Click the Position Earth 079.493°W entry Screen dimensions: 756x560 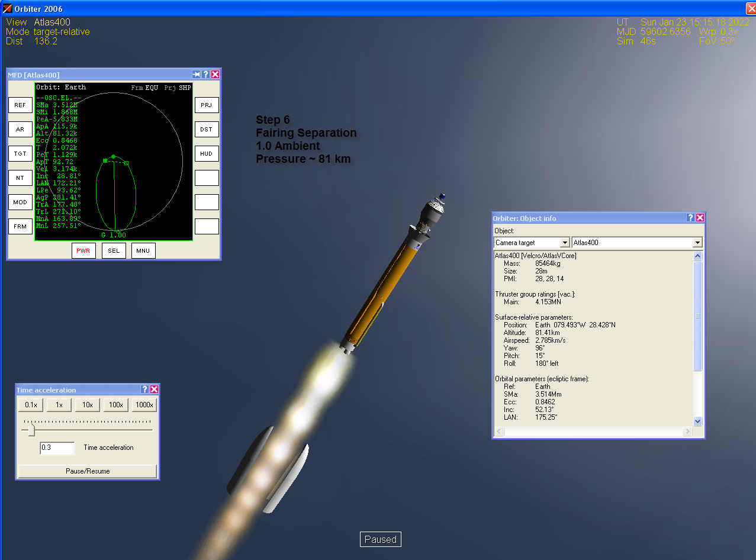[x=559, y=325]
